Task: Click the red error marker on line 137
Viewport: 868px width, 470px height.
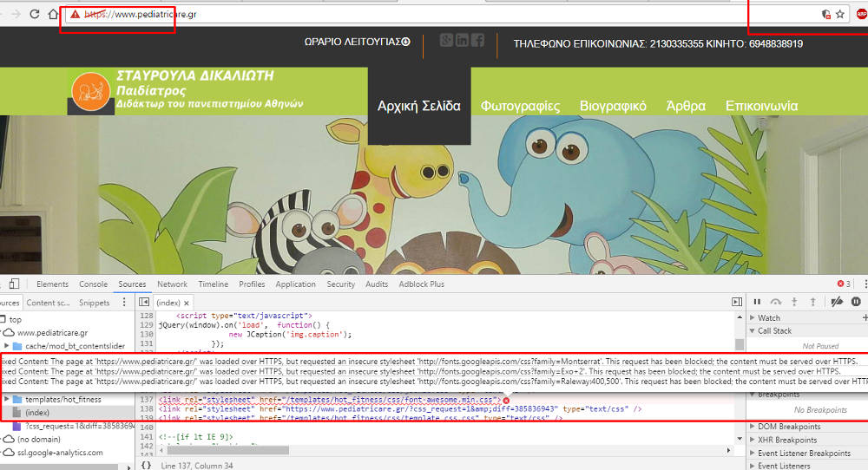Action: point(506,401)
